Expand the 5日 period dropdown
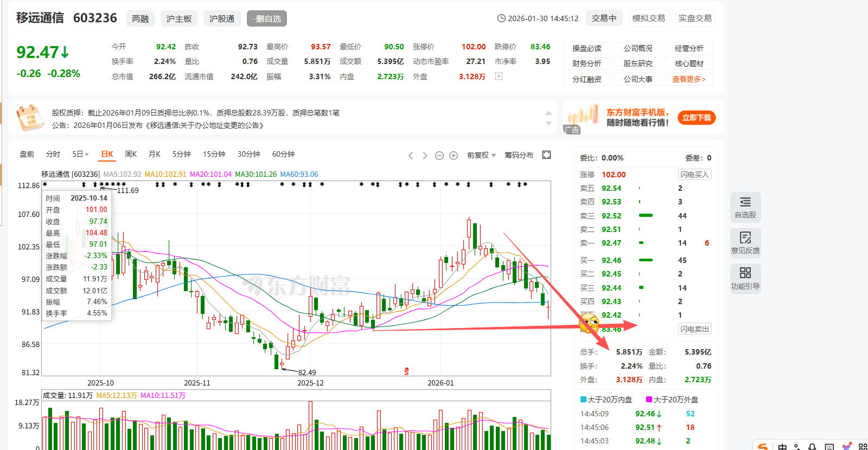 click(80, 155)
